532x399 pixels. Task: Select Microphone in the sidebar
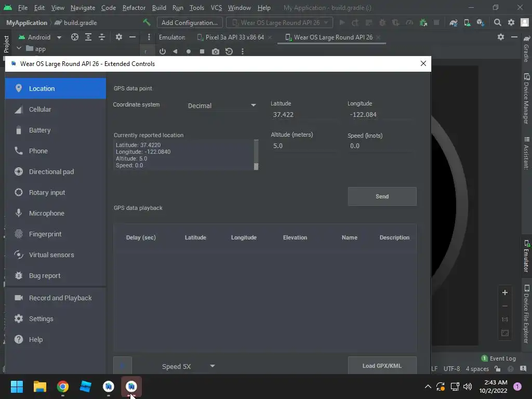click(x=55, y=213)
